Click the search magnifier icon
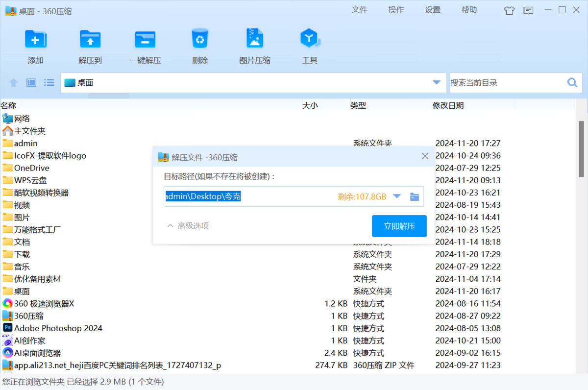 click(x=572, y=83)
